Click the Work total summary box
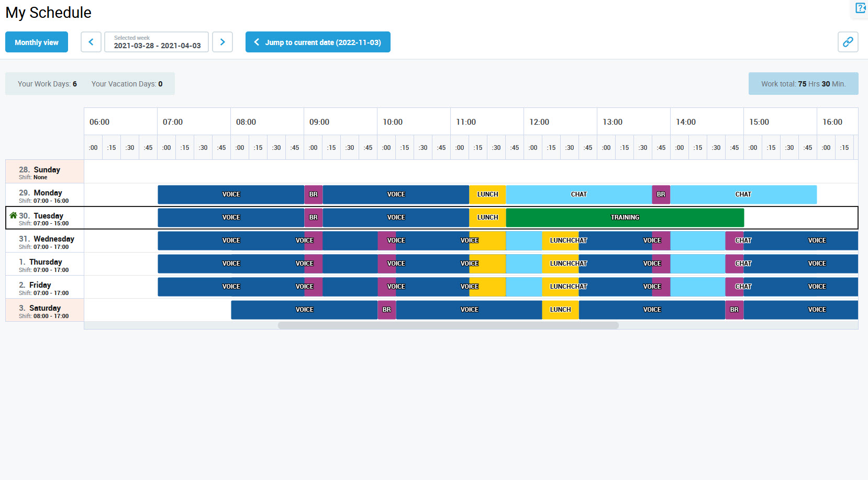The height and width of the screenshot is (480, 868). (x=803, y=84)
